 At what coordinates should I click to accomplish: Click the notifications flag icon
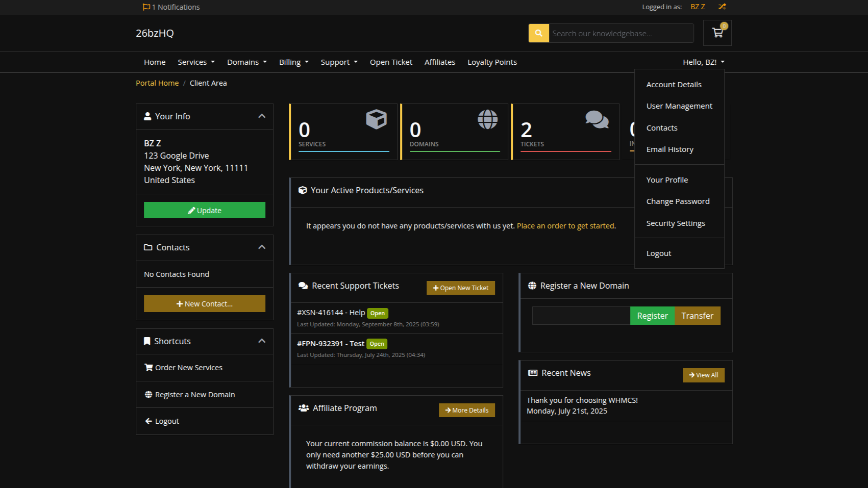click(146, 7)
